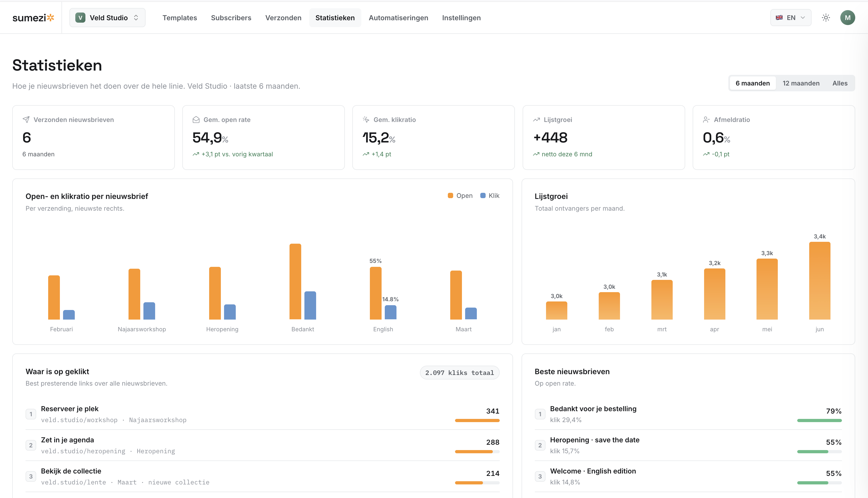Click the trend arrow beside +3,1 pt
Screen dimensions: 868x498
point(196,154)
